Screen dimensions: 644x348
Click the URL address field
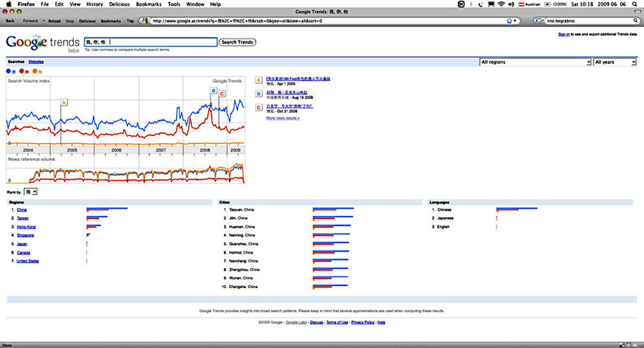[328, 20]
